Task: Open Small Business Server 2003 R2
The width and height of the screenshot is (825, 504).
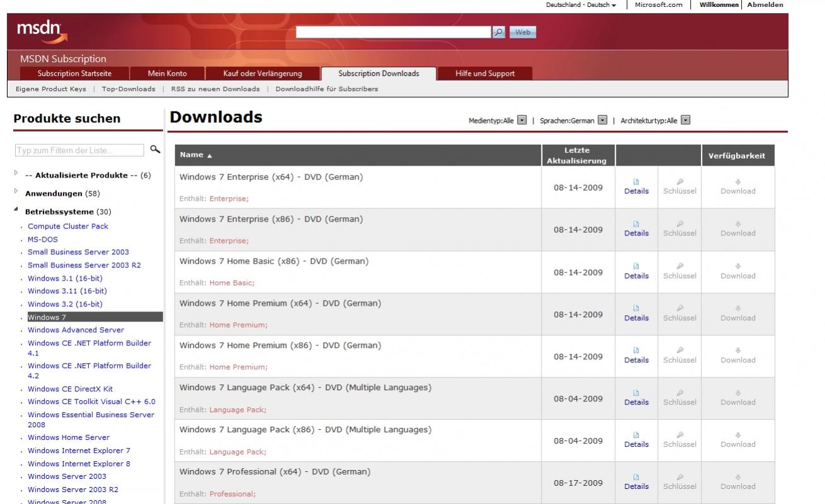Action: tap(84, 265)
